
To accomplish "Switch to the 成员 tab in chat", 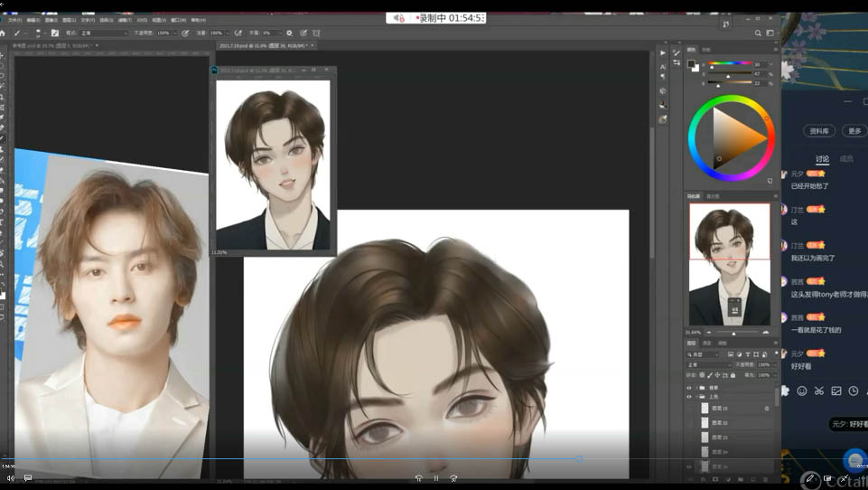I will point(845,159).
